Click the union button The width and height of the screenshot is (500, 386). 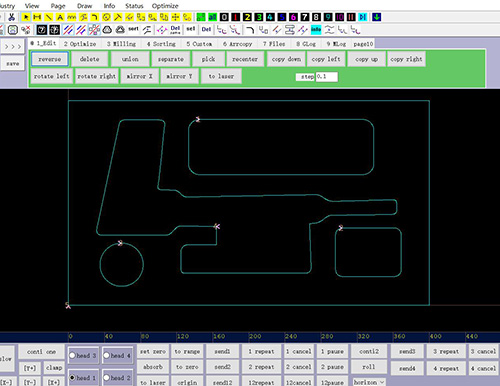pyautogui.click(x=130, y=59)
